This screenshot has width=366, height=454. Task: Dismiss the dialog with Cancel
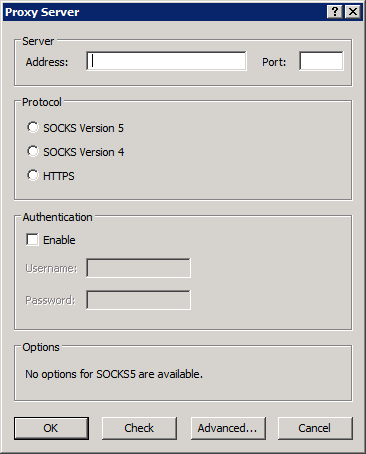315,428
